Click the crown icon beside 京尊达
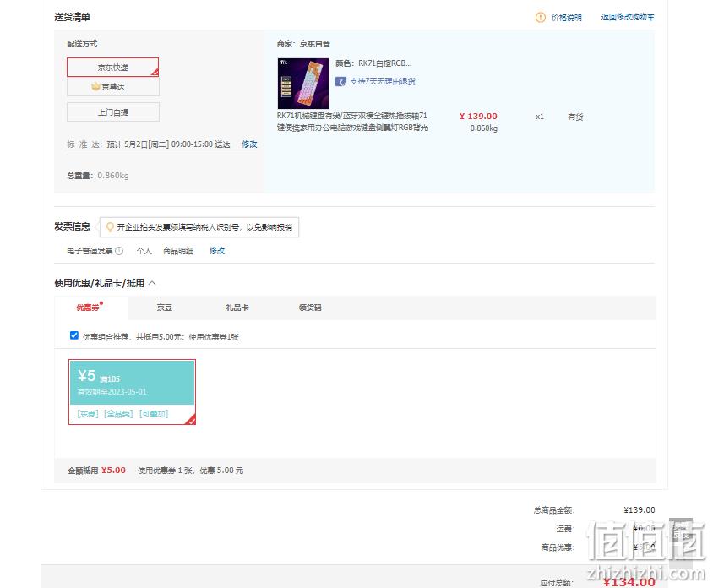 pyautogui.click(x=95, y=86)
